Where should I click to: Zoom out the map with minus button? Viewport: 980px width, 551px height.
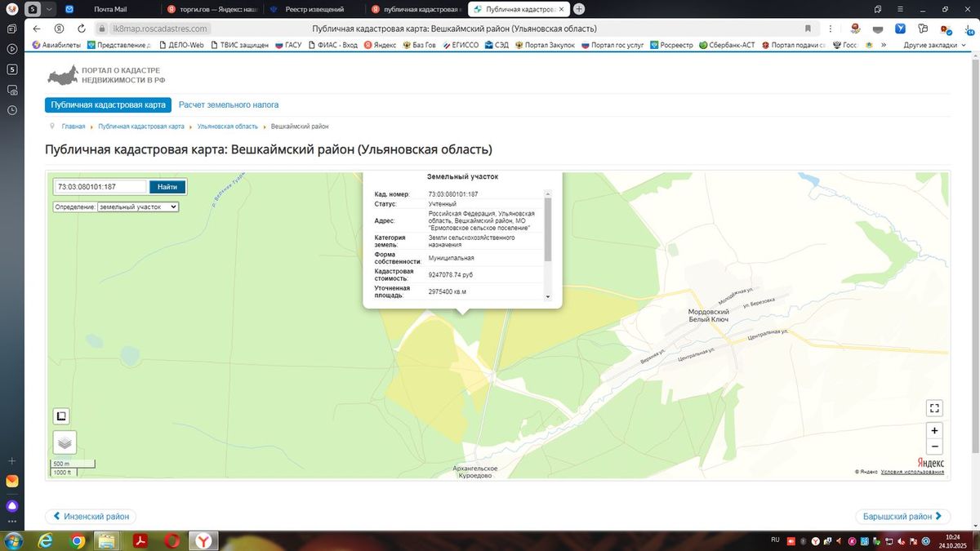[935, 447]
